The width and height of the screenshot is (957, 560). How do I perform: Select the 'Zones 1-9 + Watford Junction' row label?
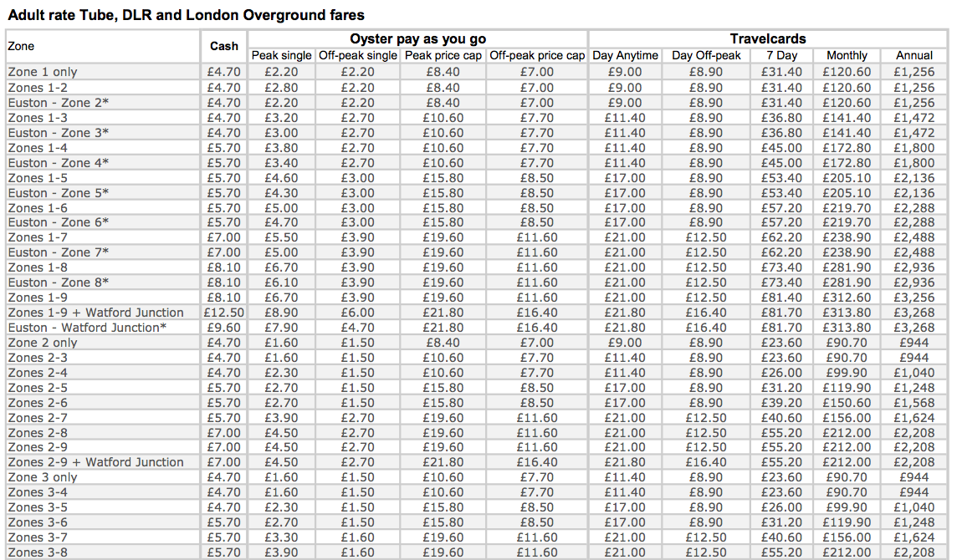(95, 313)
